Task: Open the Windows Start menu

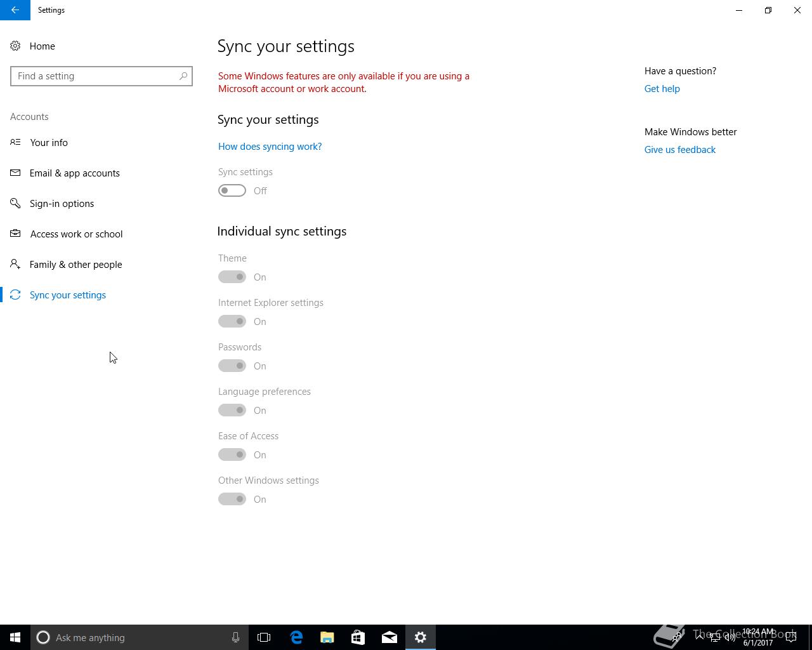Action: click(15, 637)
